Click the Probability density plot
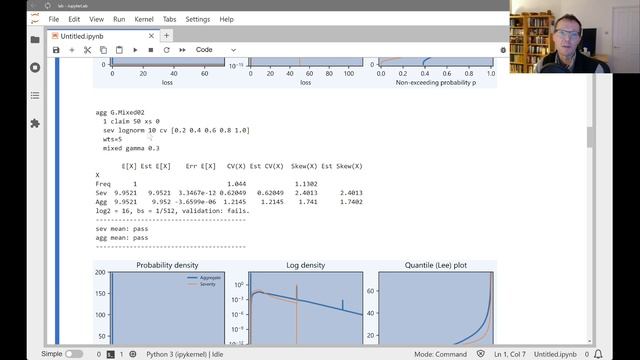The height and width of the screenshot is (360, 640). (167, 308)
